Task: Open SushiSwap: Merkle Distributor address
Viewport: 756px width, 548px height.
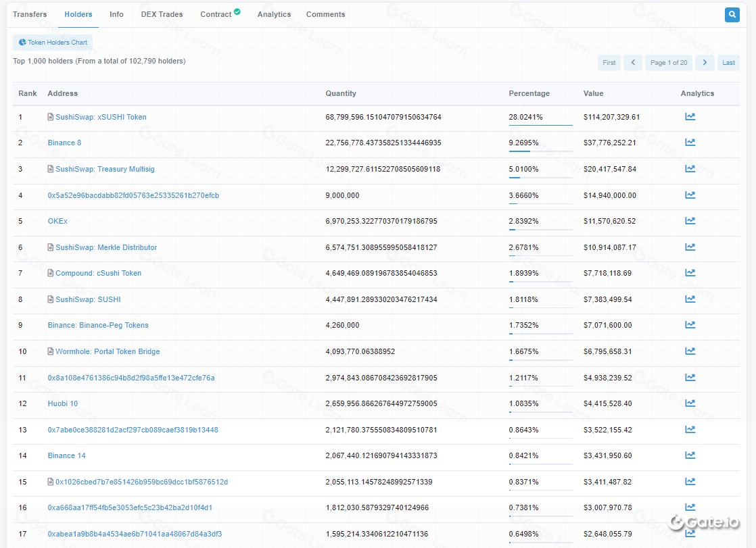Action: coord(106,247)
